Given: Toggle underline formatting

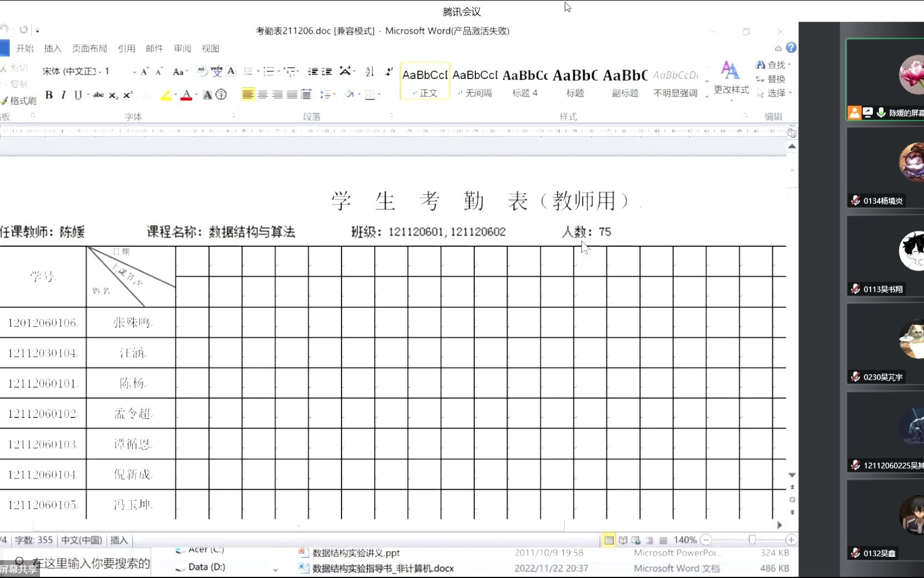Looking at the screenshot, I should click(78, 95).
